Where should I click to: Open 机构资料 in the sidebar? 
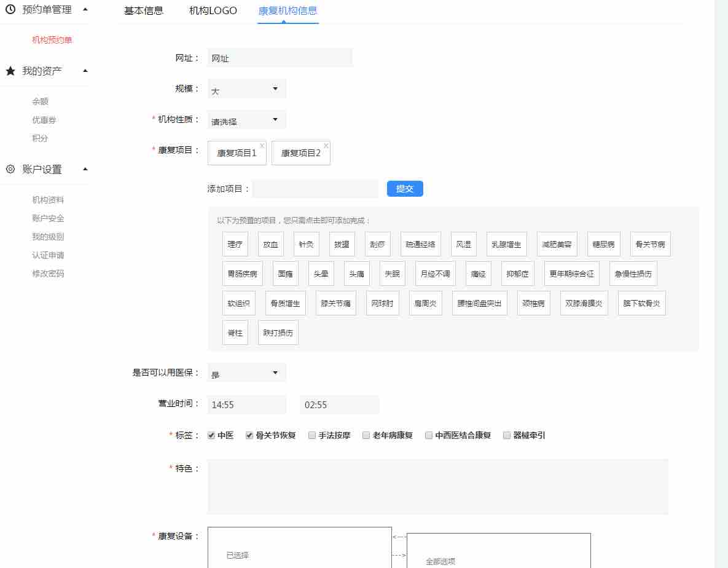pyautogui.click(x=48, y=200)
